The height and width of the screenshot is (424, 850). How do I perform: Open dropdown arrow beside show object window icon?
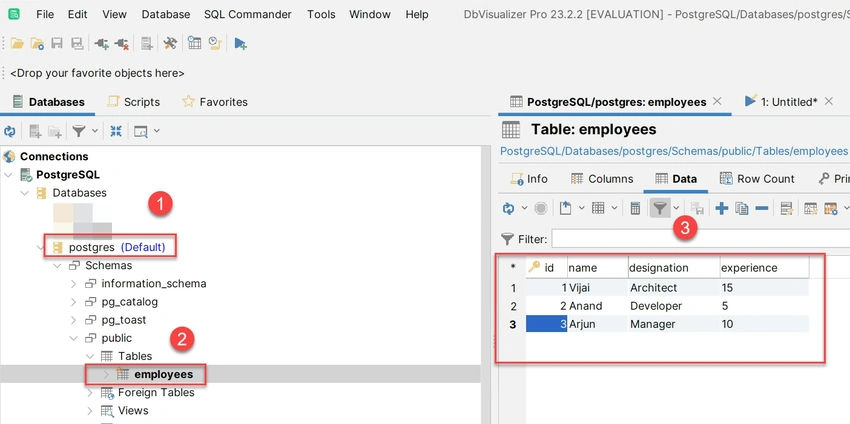(x=157, y=131)
